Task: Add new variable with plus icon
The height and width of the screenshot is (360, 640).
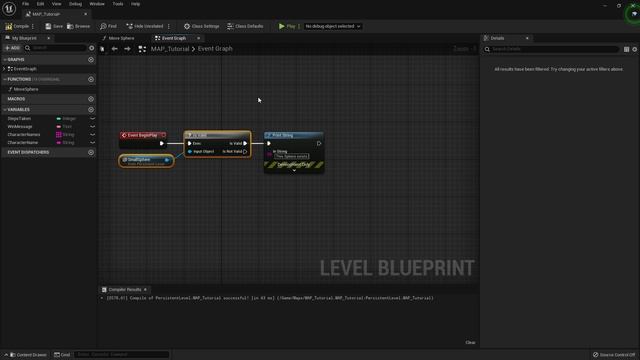Action: click(x=91, y=109)
